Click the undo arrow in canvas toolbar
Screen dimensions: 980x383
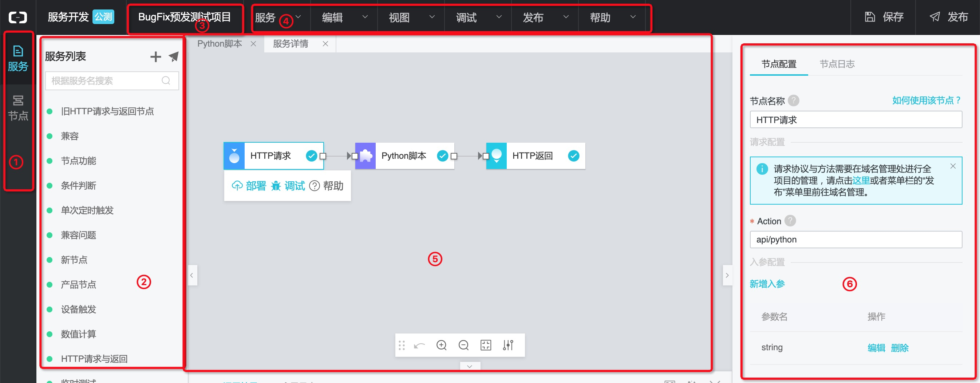[x=419, y=346]
